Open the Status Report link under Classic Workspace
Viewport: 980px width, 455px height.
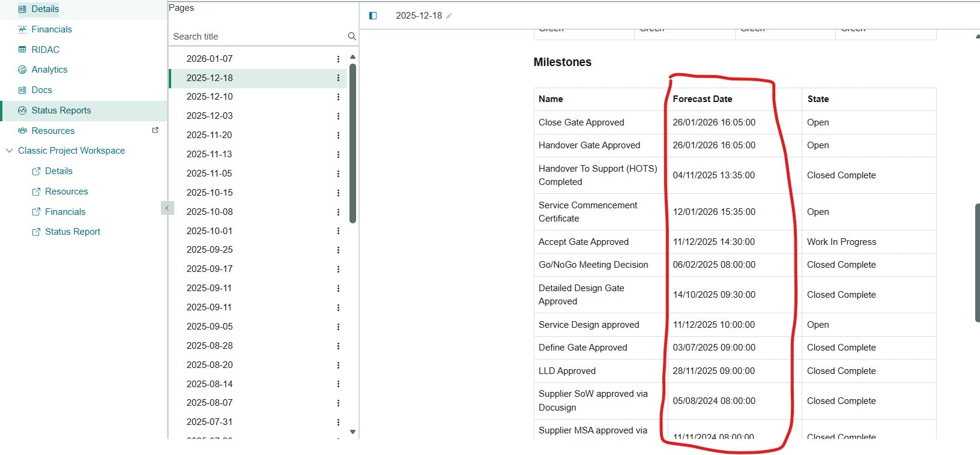click(72, 232)
